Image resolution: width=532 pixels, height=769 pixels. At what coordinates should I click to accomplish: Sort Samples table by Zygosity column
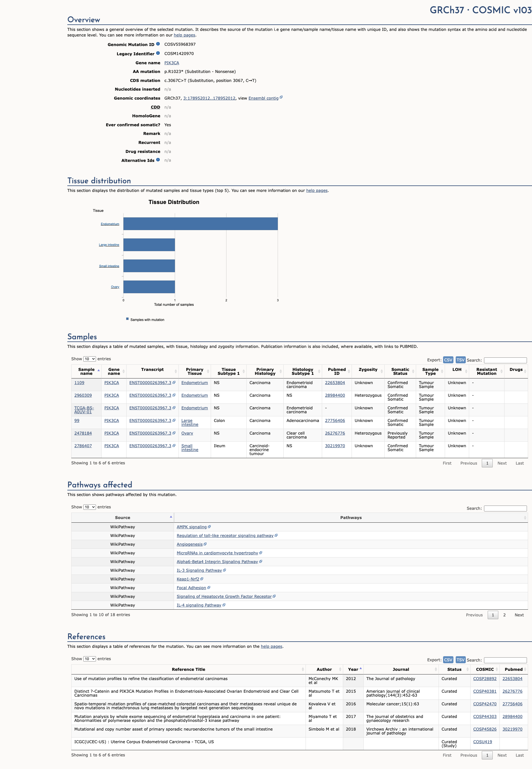368,371
